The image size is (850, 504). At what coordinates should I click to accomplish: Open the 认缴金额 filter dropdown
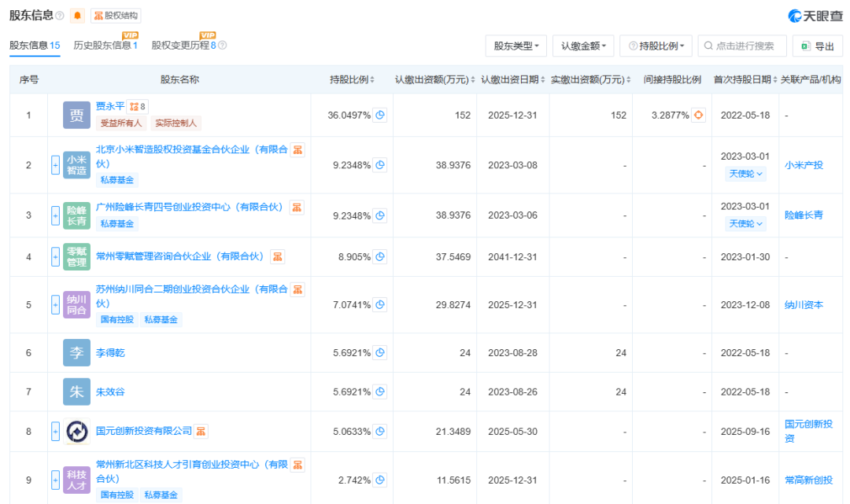pyautogui.click(x=582, y=46)
